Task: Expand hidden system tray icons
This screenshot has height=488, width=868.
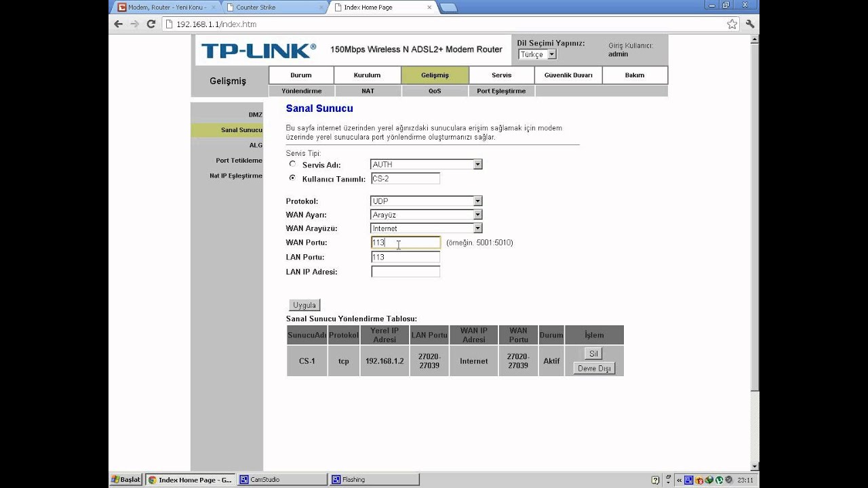Action: pyautogui.click(x=679, y=480)
